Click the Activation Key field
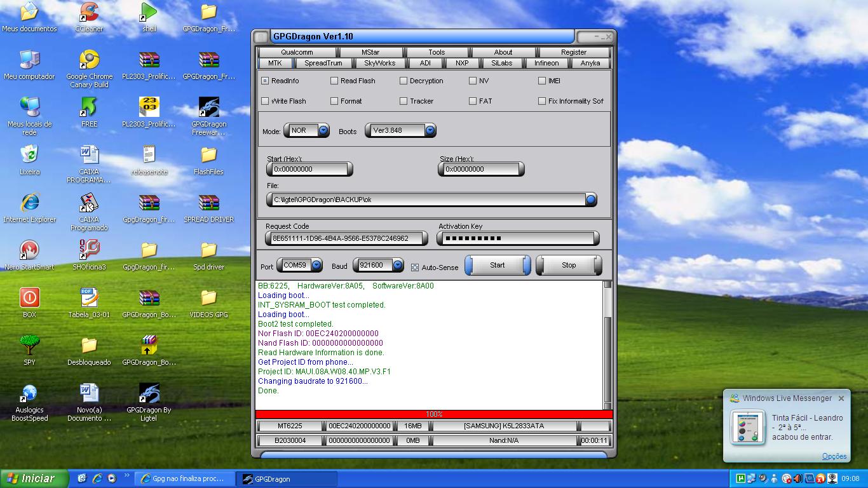The width and height of the screenshot is (868, 488). click(518, 238)
